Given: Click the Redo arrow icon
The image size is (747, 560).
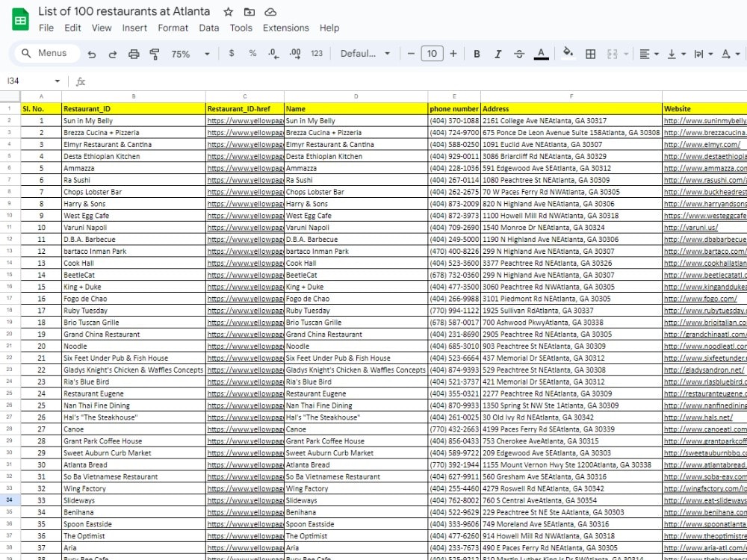Looking at the screenshot, I should tap(113, 54).
